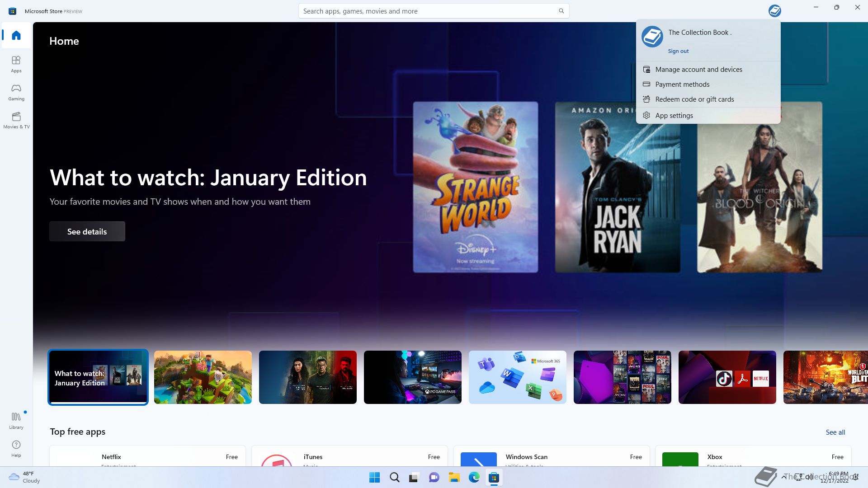The height and width of the screenshot is (488, 868).
Task: Open the clock and date in taskbar
Action: tap(835, 477)
